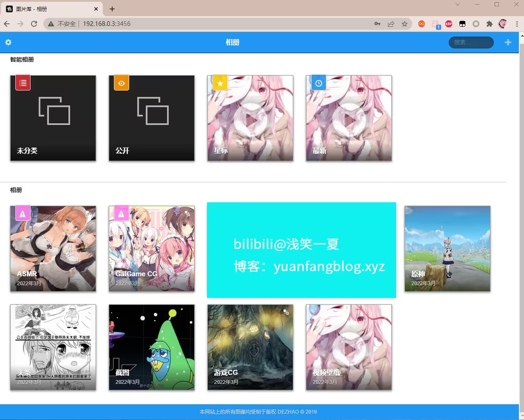Viewport: 524px width, 420px height.
Task: Click the pink warning badge on ASMR
Action: [23, 213]
